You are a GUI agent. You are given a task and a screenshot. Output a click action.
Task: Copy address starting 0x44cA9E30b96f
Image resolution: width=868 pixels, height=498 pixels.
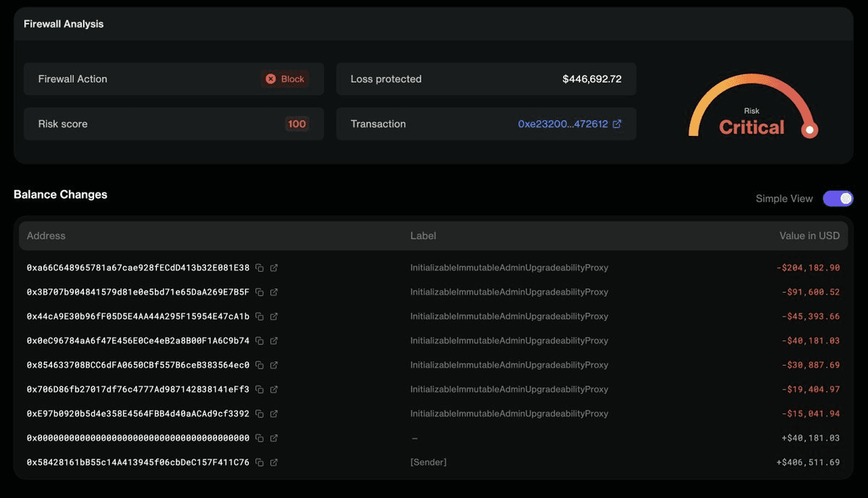[260, 317]
